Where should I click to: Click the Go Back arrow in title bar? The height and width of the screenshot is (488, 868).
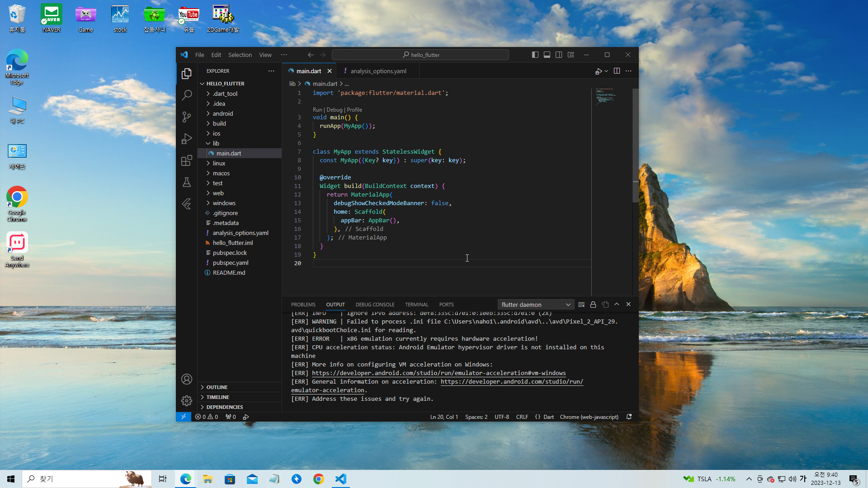coord(311,55)
